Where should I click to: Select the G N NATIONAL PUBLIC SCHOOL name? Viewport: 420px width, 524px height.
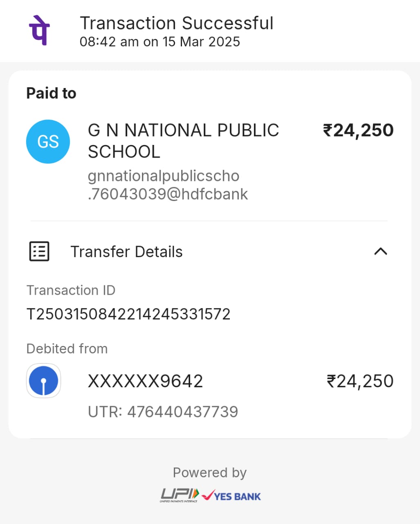pyautogui.click(x=184, y=141)
